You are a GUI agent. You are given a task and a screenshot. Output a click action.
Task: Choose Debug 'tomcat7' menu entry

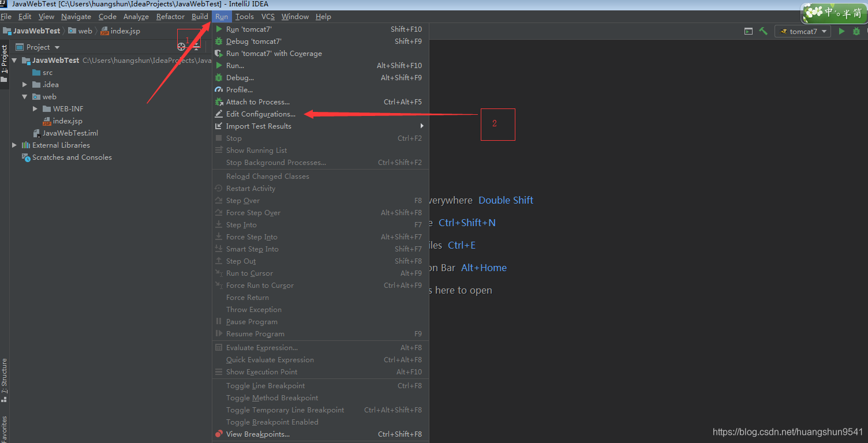(x=320, y=41)
